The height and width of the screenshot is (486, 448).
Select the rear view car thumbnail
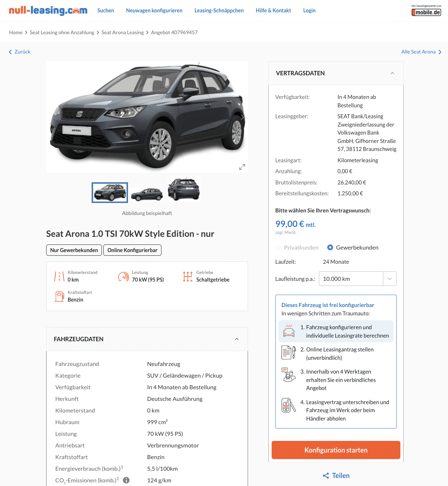184,189
